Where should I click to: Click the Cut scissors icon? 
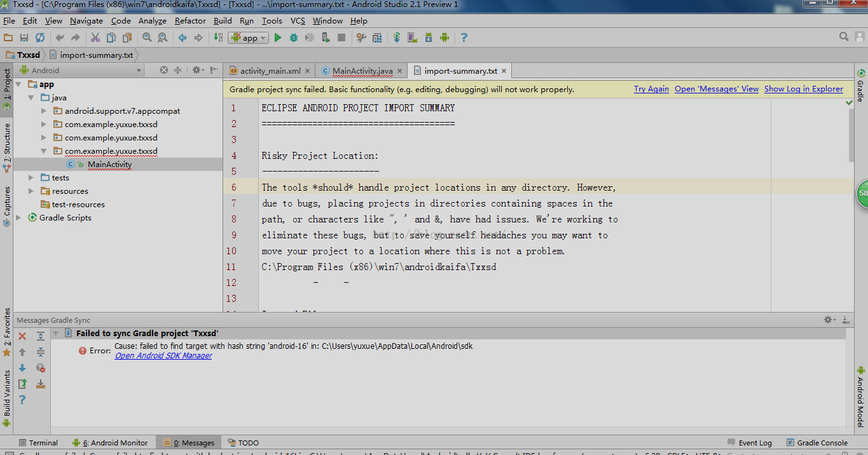click(x=95, y=38)
